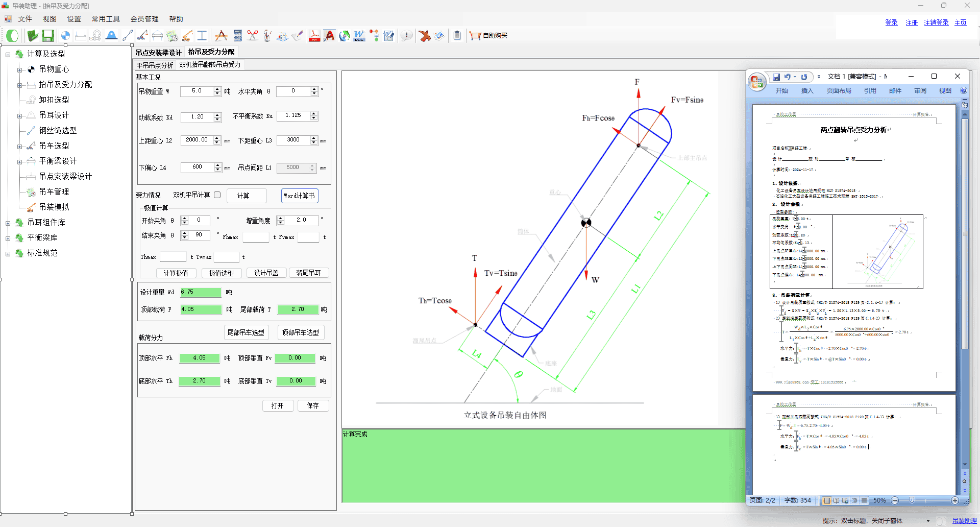Screen dimensions: 980x527
Task: Click the Word Office button orb
Action: (757, 82)
